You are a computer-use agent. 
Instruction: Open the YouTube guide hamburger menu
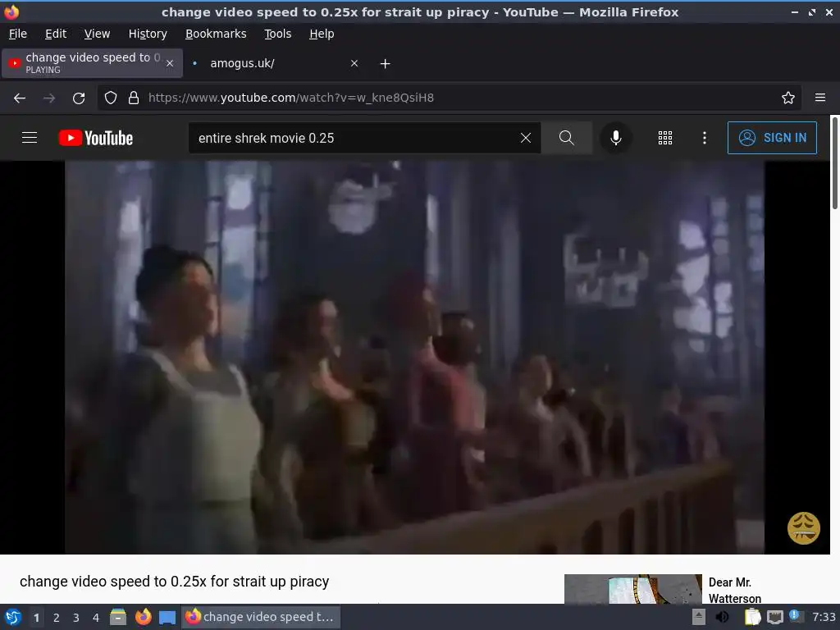(30, 138)
